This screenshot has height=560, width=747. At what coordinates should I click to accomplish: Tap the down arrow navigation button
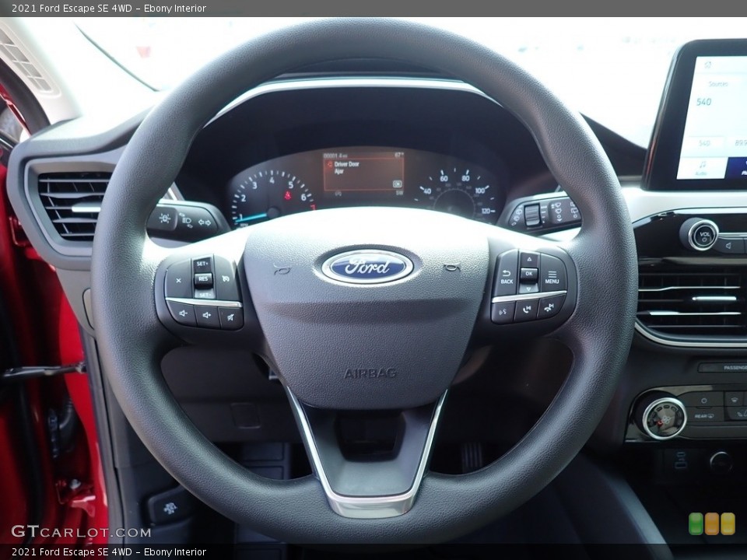529,288
